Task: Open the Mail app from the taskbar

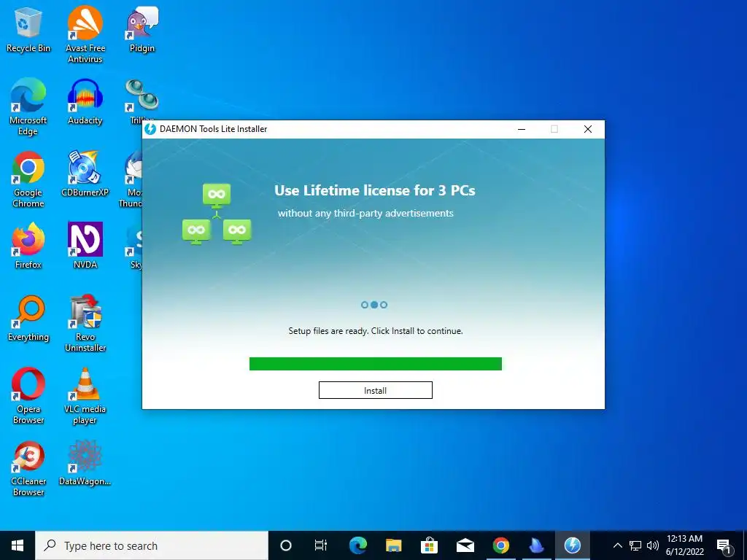Action: pyautogui.click(x=465, y=545)
